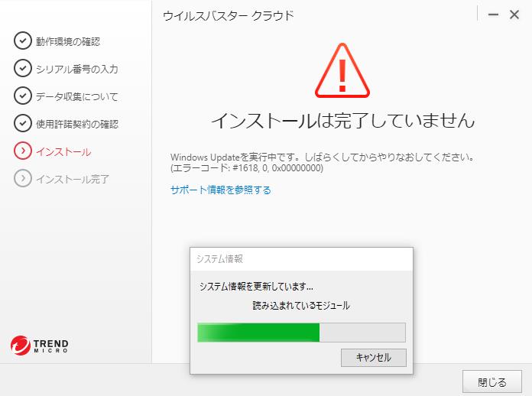This screenshot has width=532, height=396.
Task: Click the 閉じる button
Action: [492, 382]
